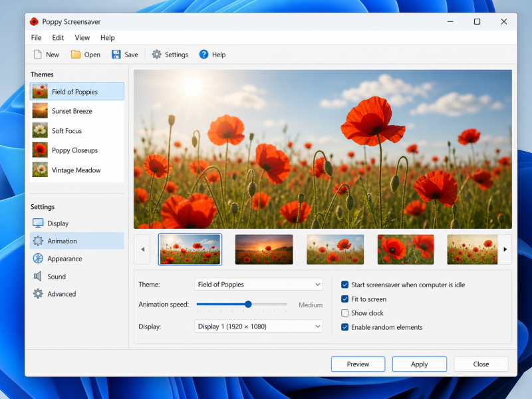
Task: Show more thumbnails with right arrow
Action: (x=505, y=249)
